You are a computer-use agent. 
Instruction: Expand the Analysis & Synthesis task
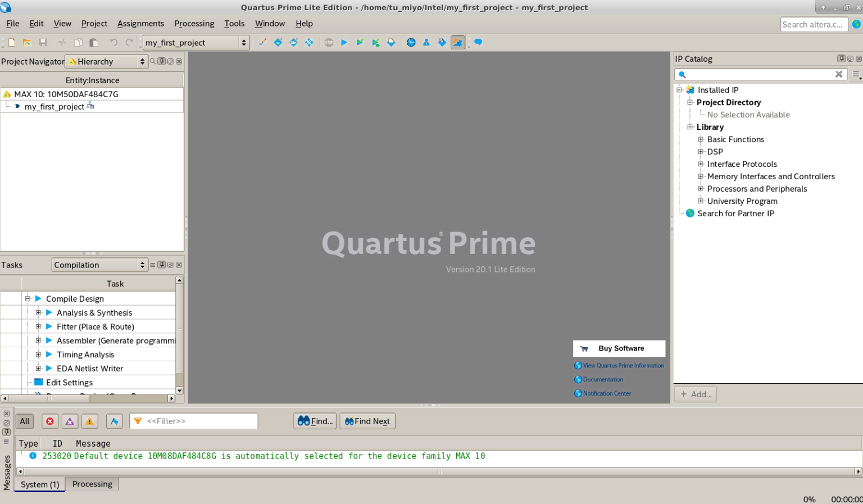click(x=38, y=313)
